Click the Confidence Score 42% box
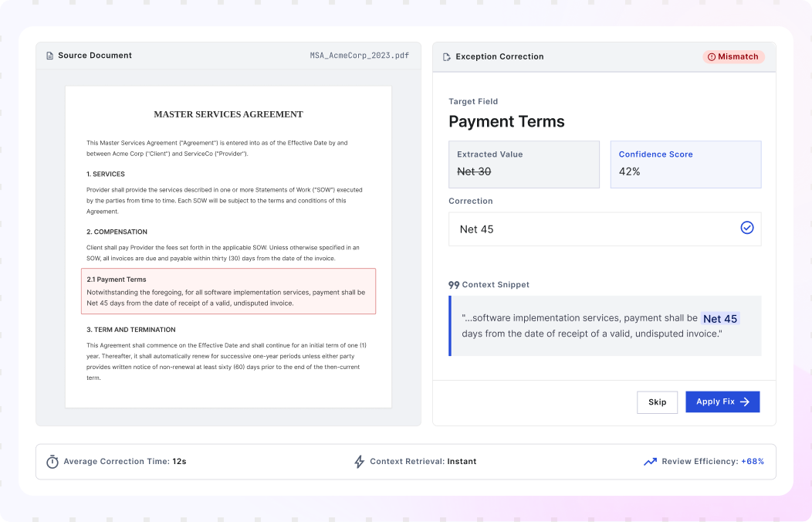The image size is (812, 522). coord(685,164)
